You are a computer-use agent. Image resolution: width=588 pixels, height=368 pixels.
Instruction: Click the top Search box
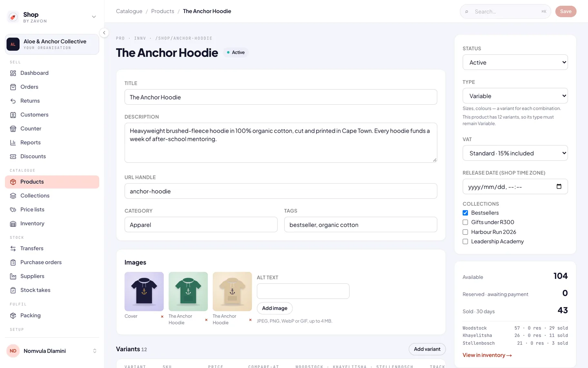pos(506,11)
